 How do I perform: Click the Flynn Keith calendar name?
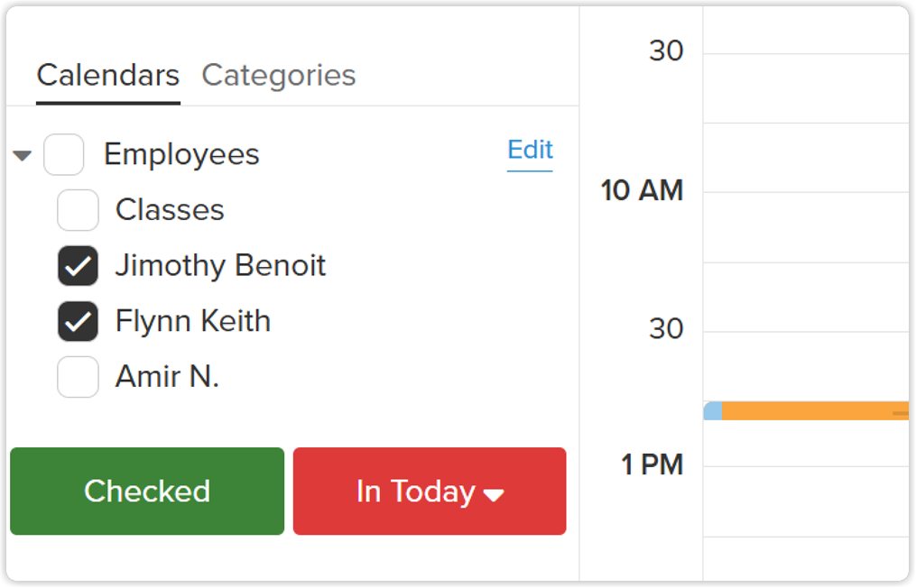tap(192, 322)
